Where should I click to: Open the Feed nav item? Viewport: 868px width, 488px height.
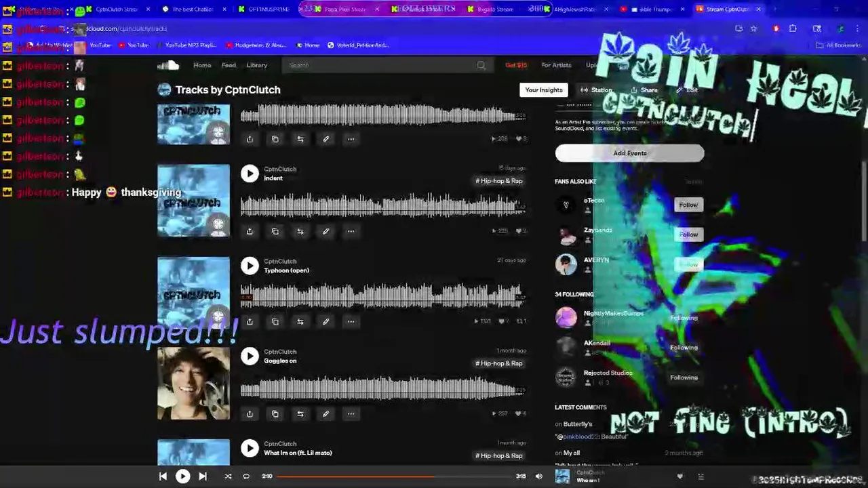[229, 65]
